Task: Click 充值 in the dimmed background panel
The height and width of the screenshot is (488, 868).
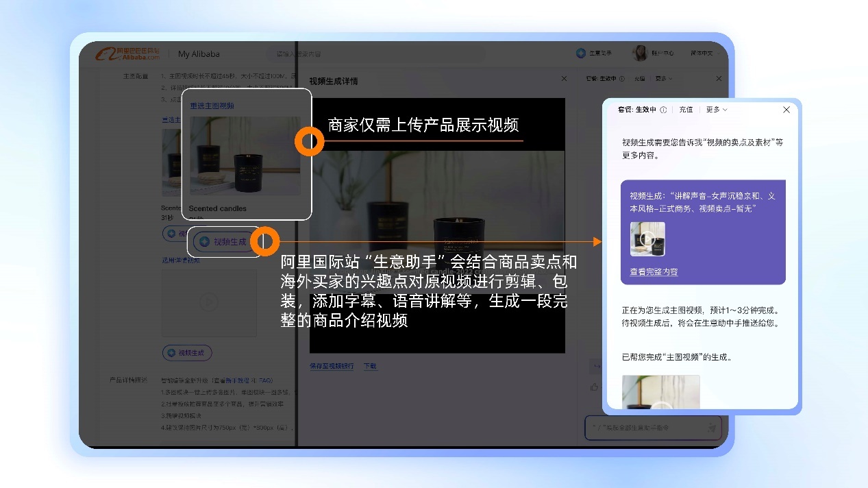Action: click(x=639, y=79)
